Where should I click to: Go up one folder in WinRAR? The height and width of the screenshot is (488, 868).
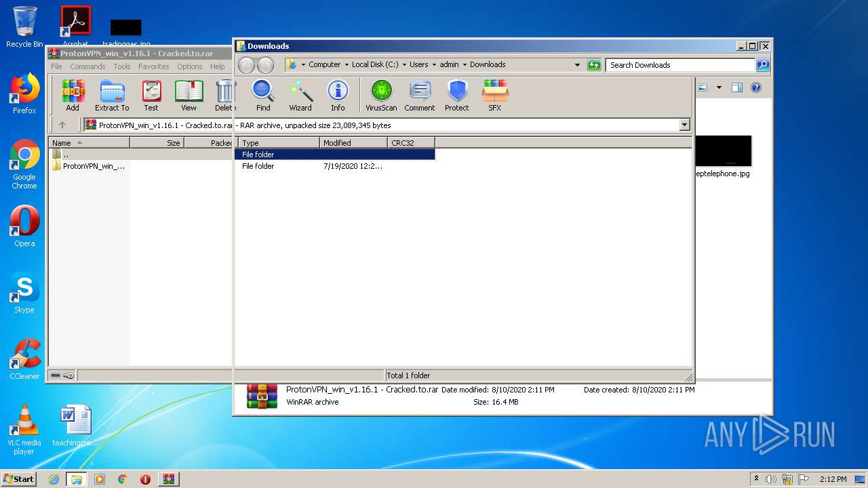tap(62, 125)
